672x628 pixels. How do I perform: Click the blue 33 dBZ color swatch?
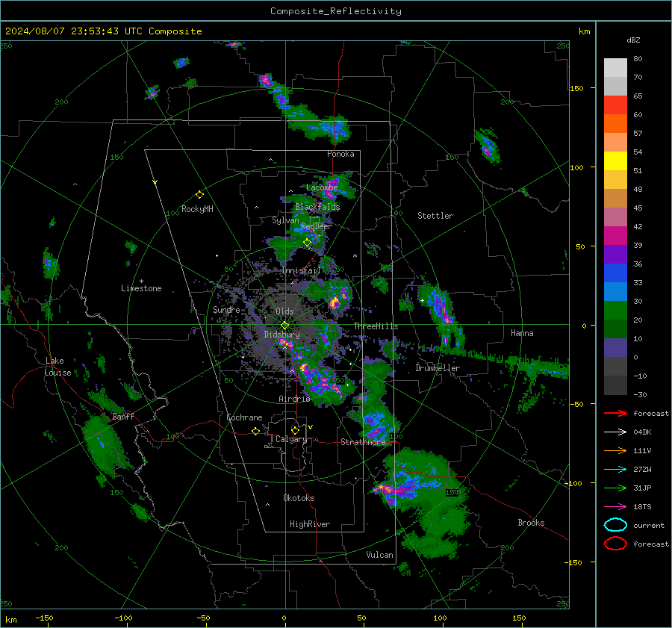(615, 273)
